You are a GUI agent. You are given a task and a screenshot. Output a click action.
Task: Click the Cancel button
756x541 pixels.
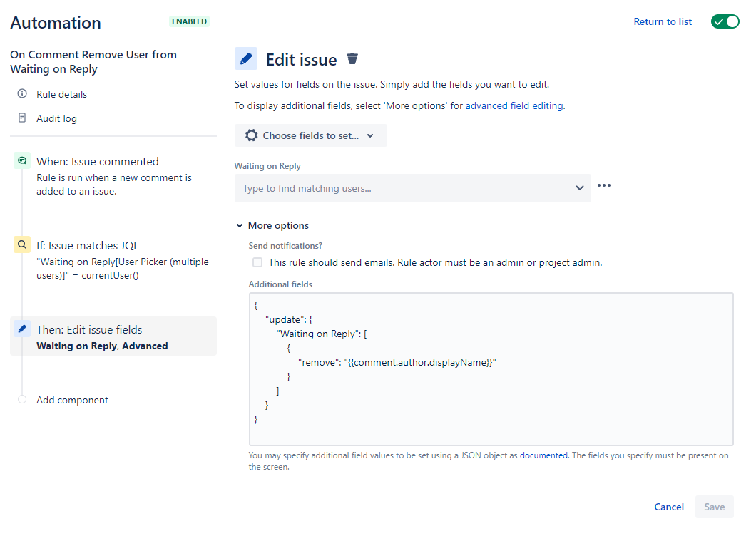[x=669, y=507]
